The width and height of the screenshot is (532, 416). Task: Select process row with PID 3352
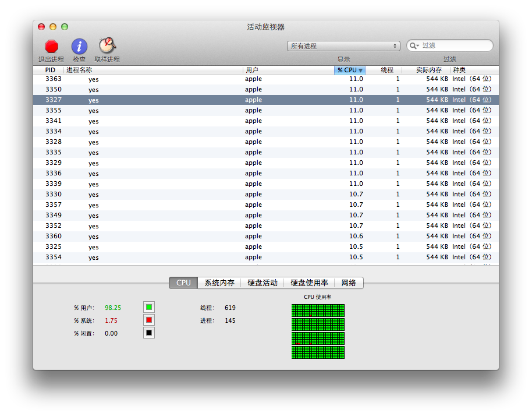click(x=265, y=226)
